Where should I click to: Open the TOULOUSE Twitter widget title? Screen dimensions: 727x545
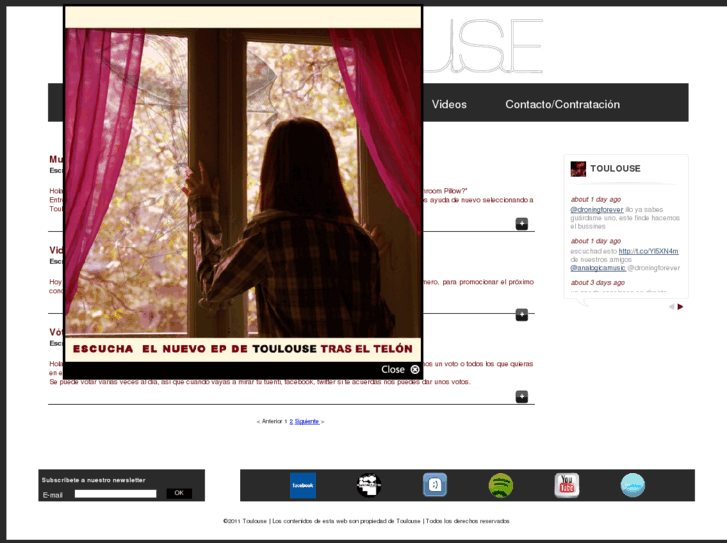(615, 169)
